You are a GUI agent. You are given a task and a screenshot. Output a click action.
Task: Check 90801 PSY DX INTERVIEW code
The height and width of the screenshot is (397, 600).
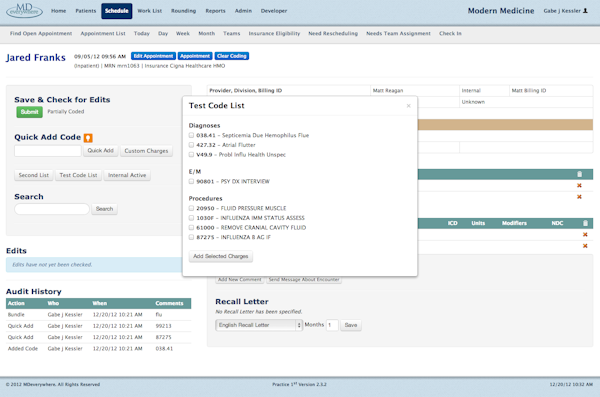pyautogui.click(x=191, y=181)
